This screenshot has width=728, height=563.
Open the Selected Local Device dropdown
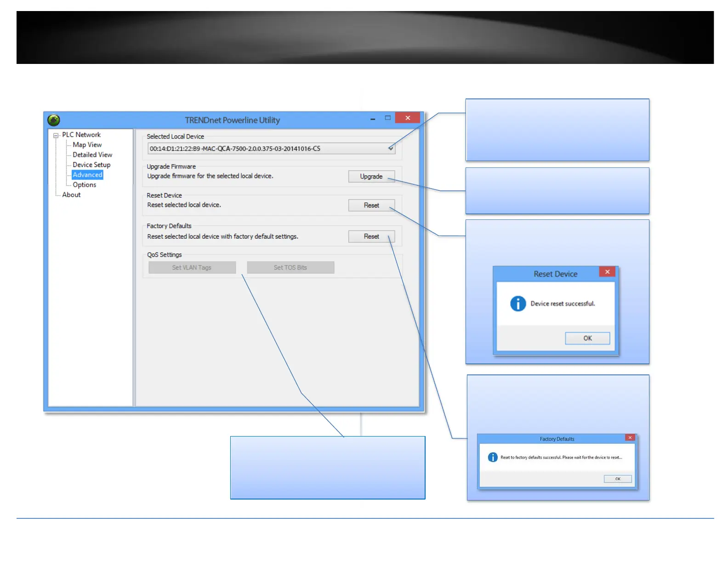coord(271,149)
